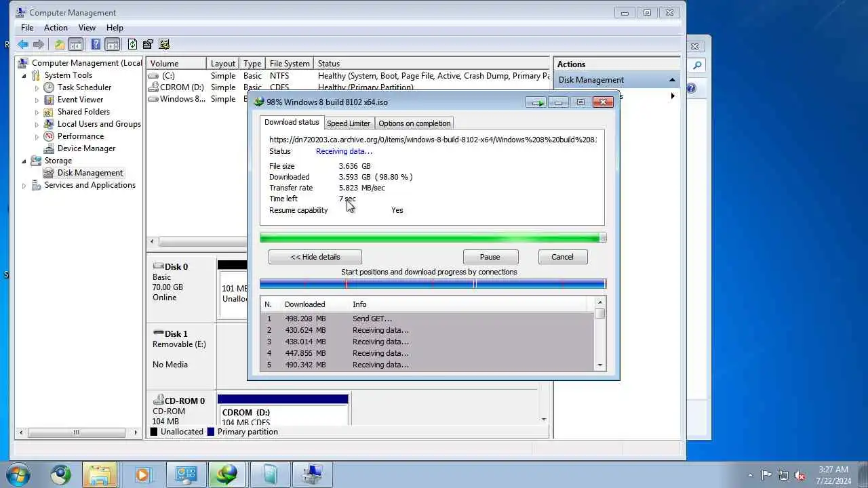Click the console tree horizontal scrollbar thumb
Screen dimensions: 868x488
[75, 432]
